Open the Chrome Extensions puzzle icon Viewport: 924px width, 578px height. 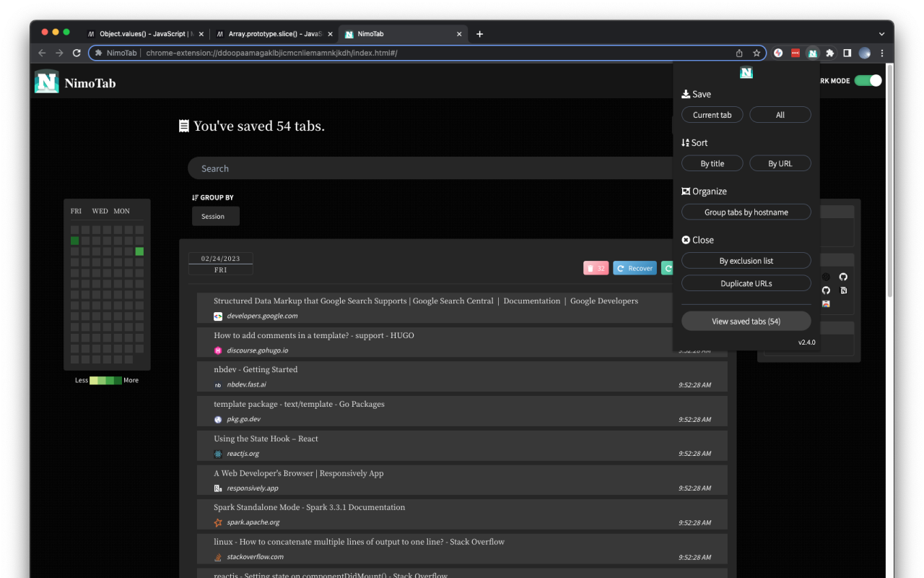coord(830,53)
